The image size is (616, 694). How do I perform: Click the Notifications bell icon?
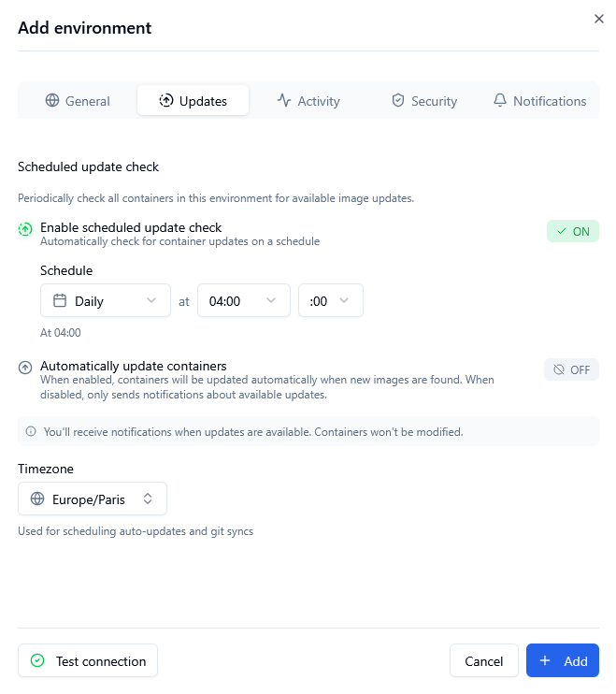(x=500, y=101)
